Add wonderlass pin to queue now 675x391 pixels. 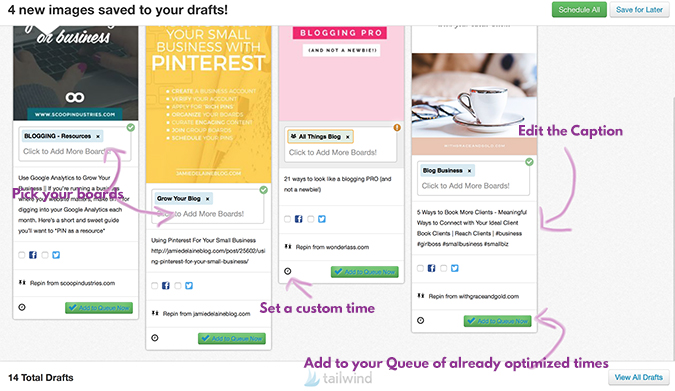click(365, 272)
